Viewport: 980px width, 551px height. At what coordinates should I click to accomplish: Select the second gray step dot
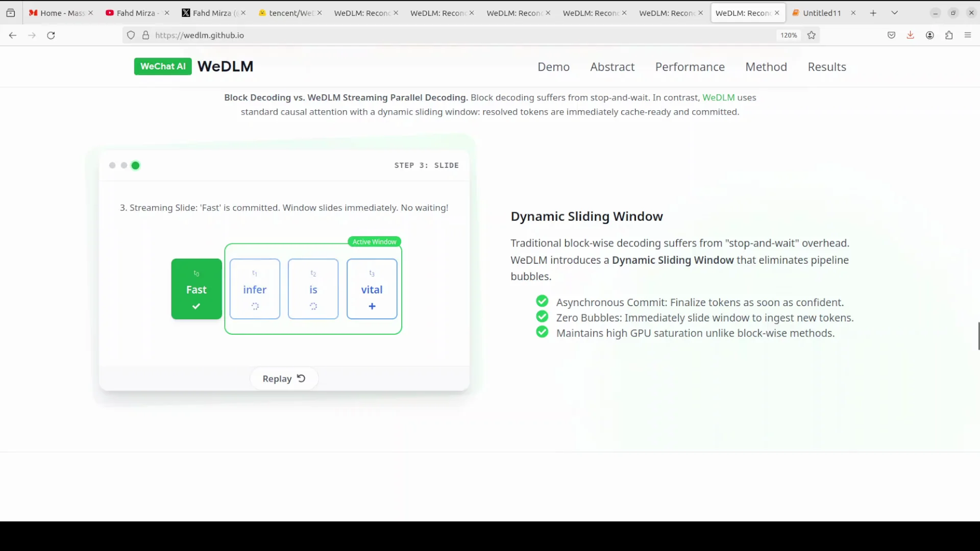124,165
